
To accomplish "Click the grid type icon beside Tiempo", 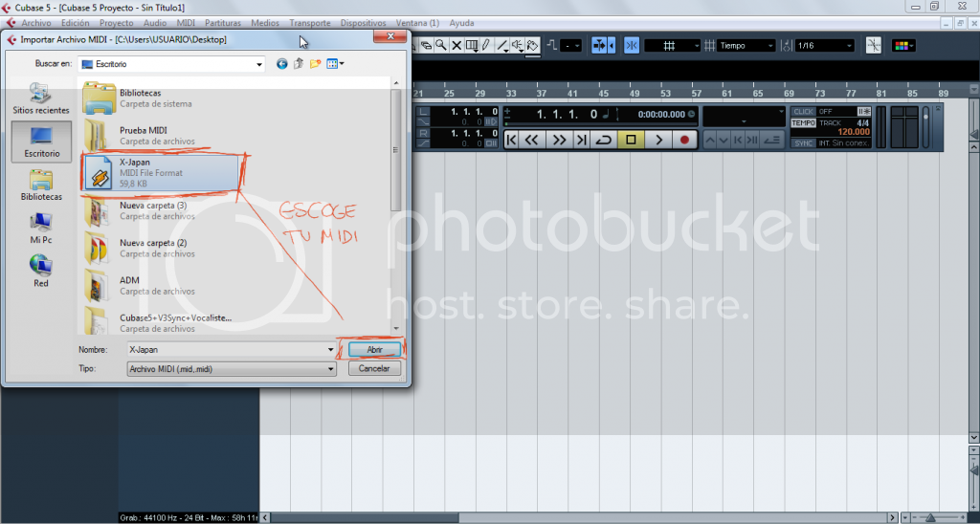I will coord(709,46).
